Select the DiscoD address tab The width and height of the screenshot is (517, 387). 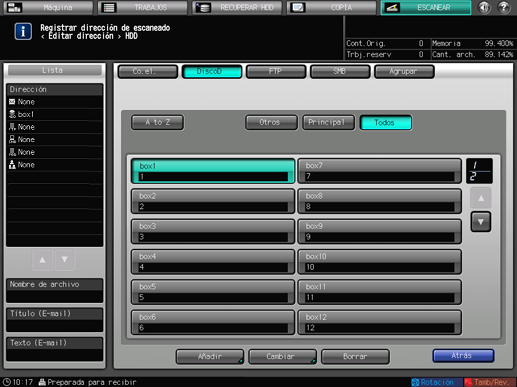coord(212,72)
